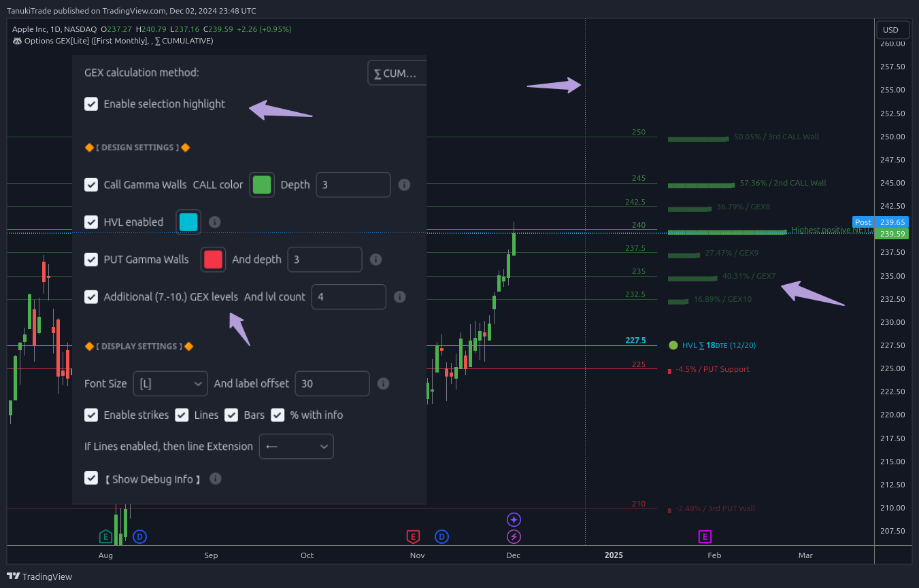The height and width of the screenshot is (588, 919).
Task: Click the Call Gamma Walls info icon
Action: 404,185
